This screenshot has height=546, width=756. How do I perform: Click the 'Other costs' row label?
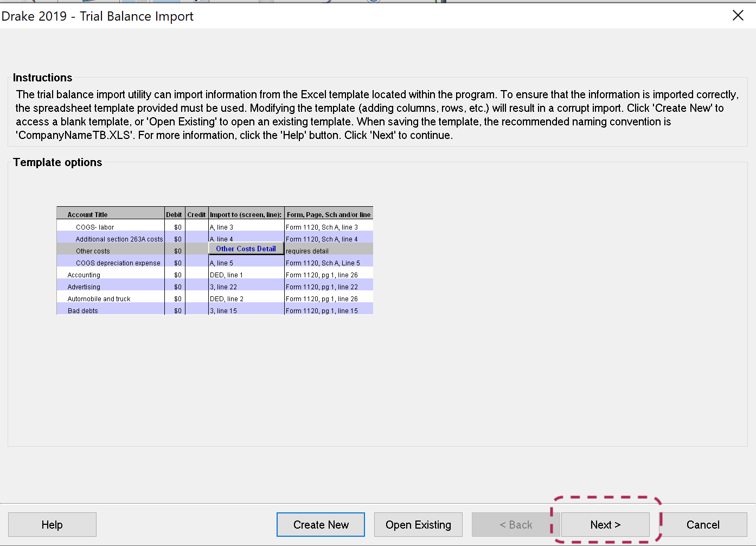pos(93,251)
